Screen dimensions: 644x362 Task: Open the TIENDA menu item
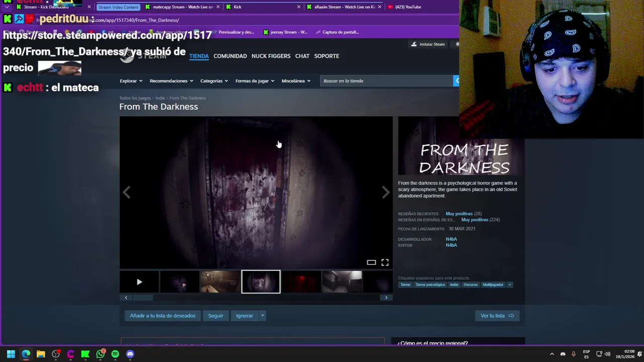tap(199, 56)
